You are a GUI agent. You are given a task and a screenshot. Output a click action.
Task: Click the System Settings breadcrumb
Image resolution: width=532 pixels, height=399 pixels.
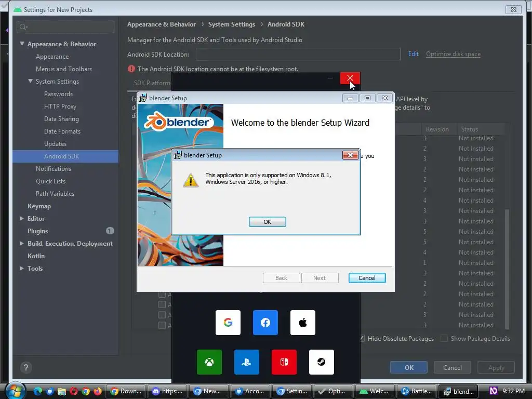pyautogui.click(x=232, y=24)
